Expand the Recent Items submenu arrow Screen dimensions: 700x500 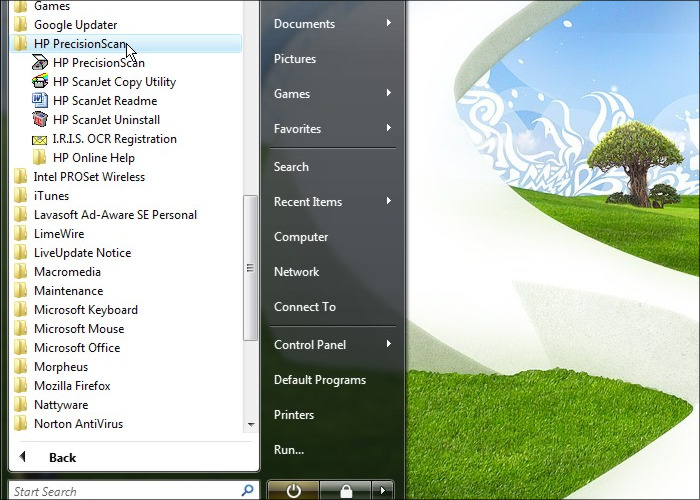point(389,202)
